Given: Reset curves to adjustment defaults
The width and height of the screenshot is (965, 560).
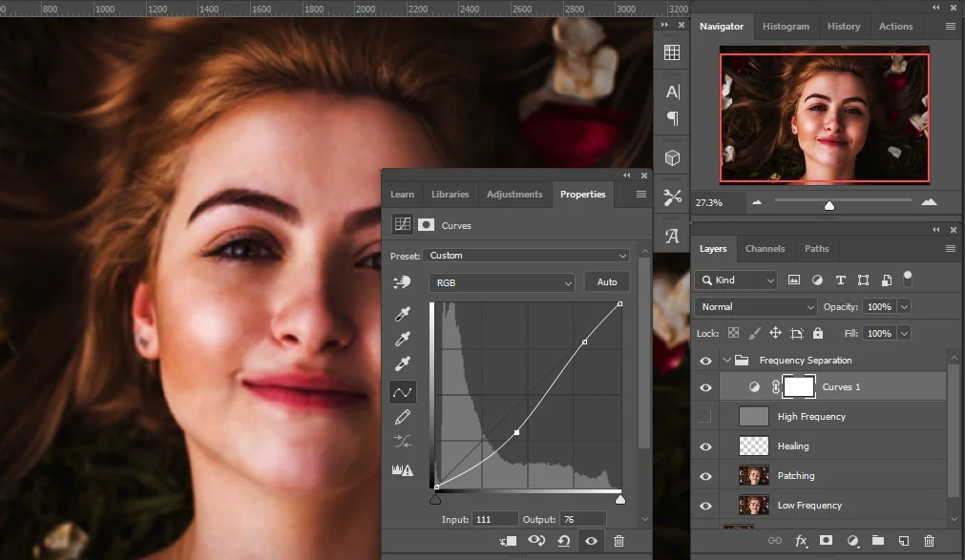Looking at the screenshot, I should [564, 541].
